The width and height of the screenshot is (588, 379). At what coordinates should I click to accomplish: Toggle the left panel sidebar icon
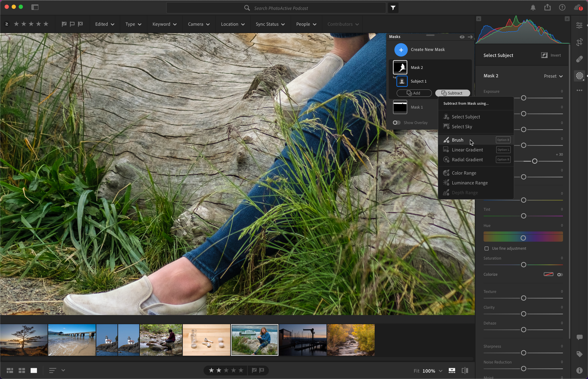(x=35, y=7)
